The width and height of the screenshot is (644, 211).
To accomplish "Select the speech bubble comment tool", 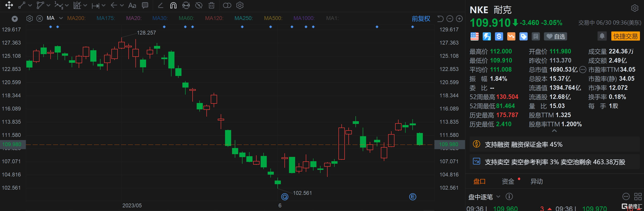I will coord(145,5).
